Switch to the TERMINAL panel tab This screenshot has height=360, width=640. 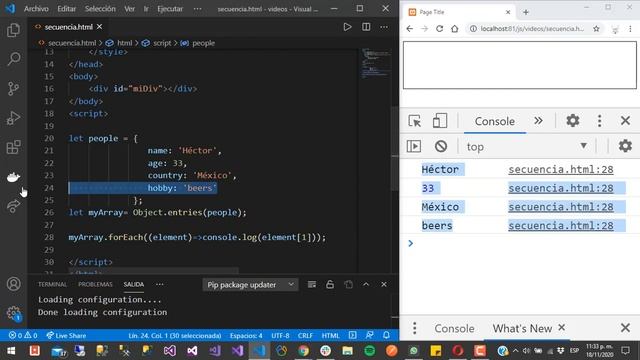(x=52, y=284)
